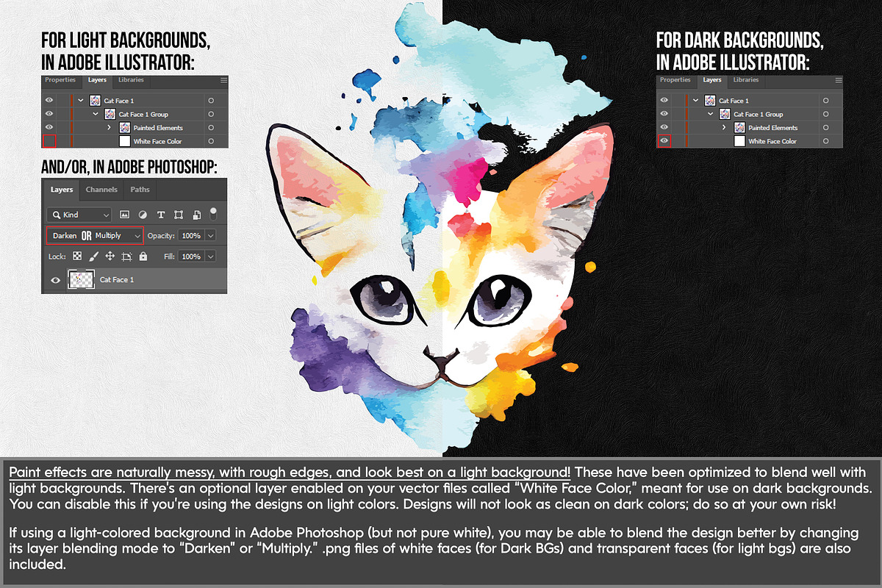Click the Opacity 100% value field
882x588 pixels.
[x=191, y=235]
